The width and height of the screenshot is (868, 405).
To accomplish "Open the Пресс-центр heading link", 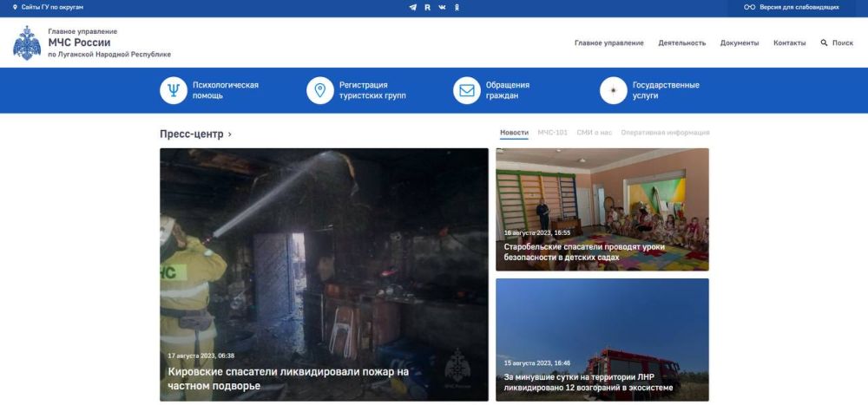I will (192, 134).
